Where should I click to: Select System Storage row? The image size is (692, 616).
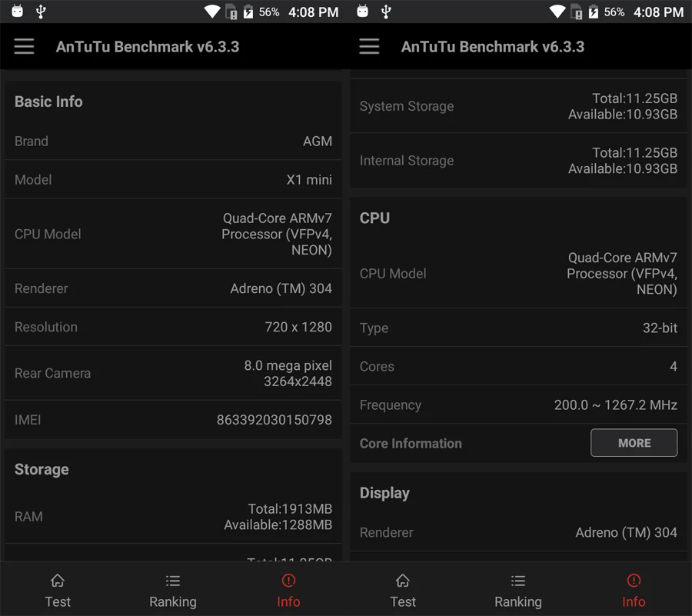click(x=518, y=106)
